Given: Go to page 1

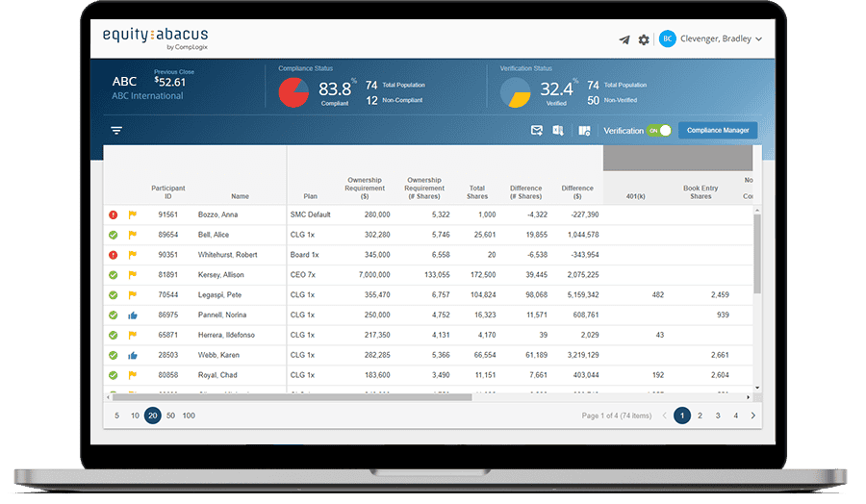Looking at the screenshot, I should (682, 416).
